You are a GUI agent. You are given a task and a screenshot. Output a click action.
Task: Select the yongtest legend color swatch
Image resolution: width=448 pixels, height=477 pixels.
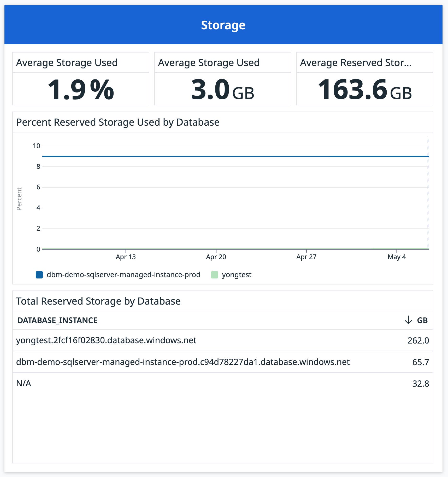pyautogui.click(x=215, y=275)
